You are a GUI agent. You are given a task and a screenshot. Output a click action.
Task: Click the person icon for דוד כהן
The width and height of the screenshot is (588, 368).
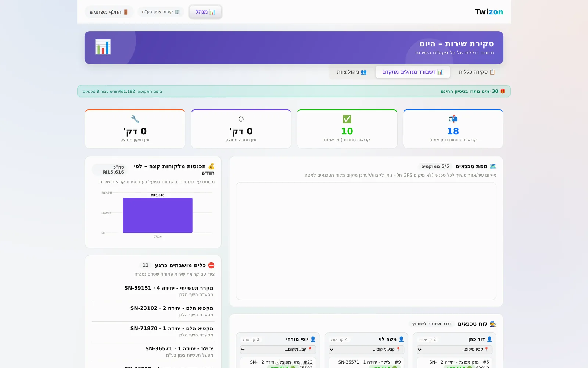pos(490,339)
